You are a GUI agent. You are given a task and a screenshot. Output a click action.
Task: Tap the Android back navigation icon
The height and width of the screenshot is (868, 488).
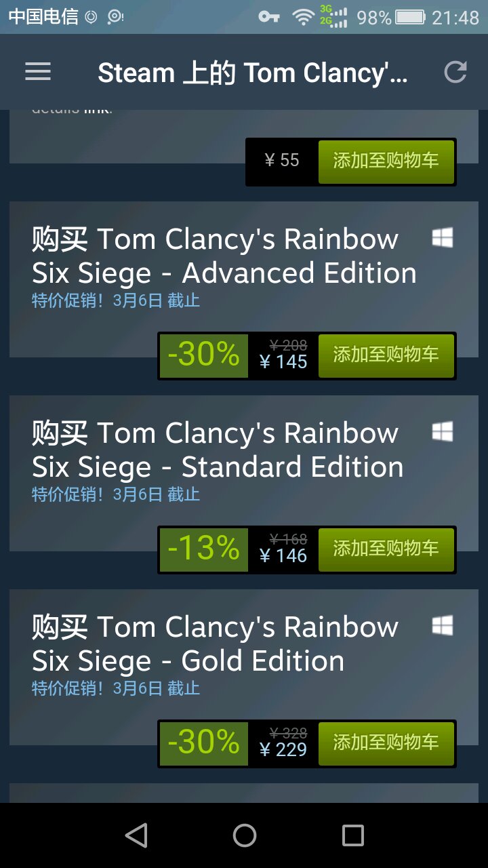(x=136, y=835)
